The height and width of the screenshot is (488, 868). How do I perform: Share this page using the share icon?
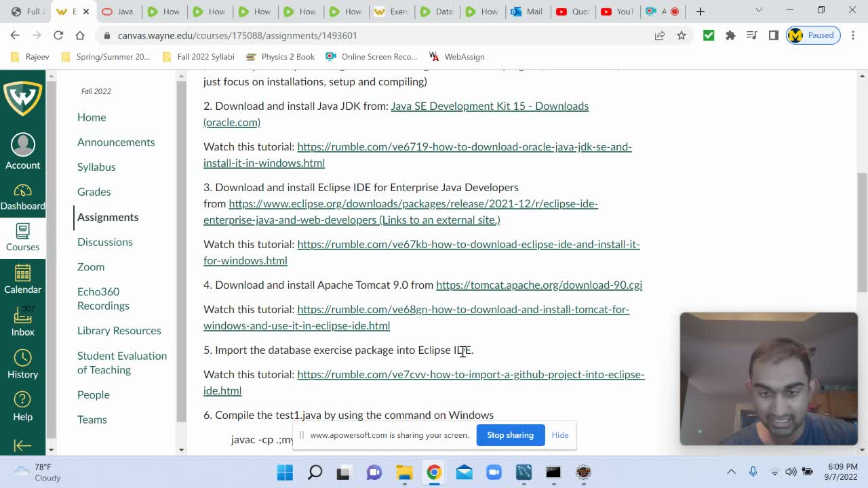coord(660,35)
